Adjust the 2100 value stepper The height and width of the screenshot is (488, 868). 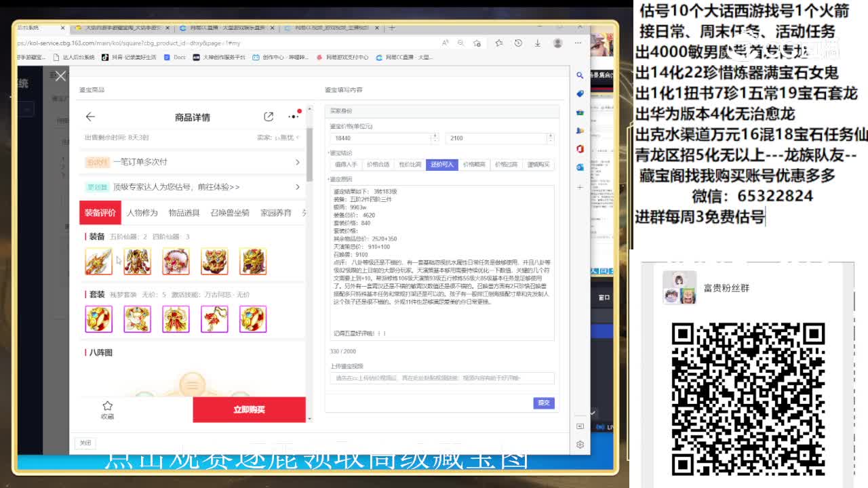click(x=550, y=138)
